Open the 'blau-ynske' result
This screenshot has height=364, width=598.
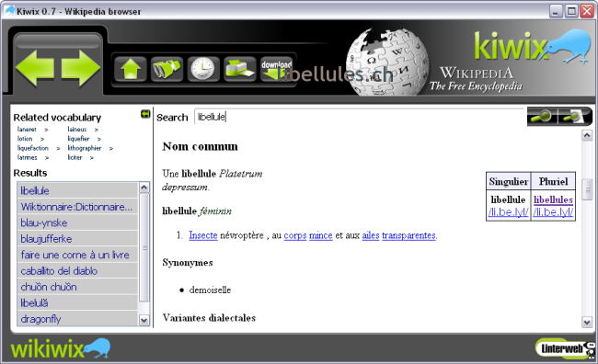pyautogui.click(x=77, y=222)
